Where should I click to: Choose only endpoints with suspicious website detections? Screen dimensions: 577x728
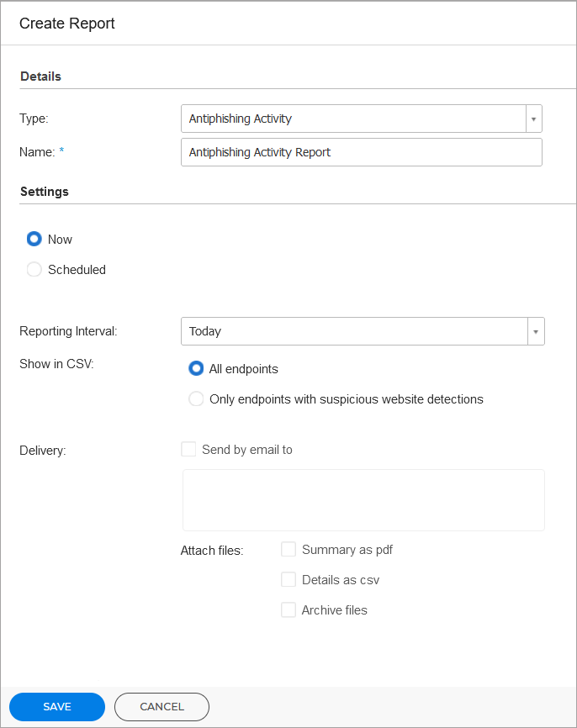196,399
